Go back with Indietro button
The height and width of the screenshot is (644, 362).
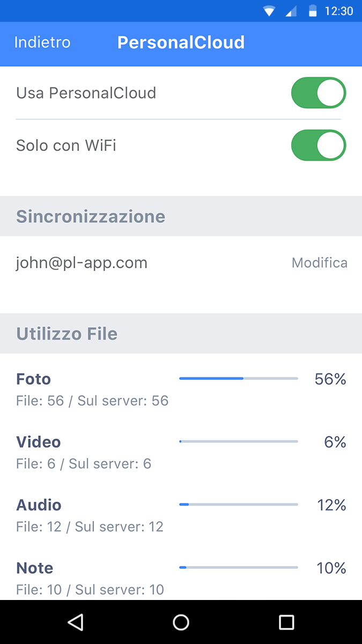click(42, 43)
